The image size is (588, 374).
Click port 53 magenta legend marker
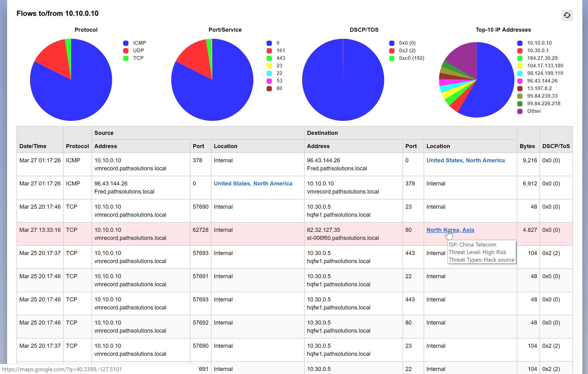(269, 81)
